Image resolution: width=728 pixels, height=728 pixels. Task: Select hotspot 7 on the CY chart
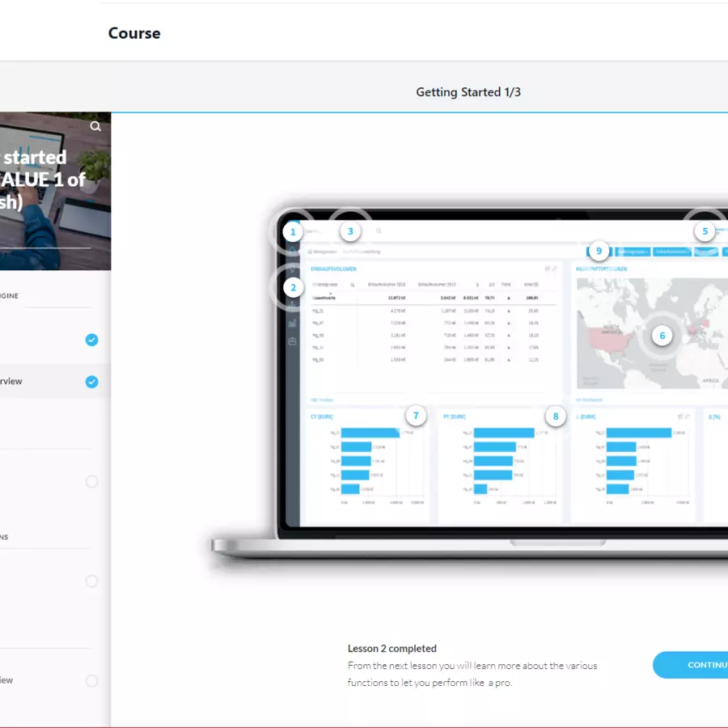pos(416,417)
